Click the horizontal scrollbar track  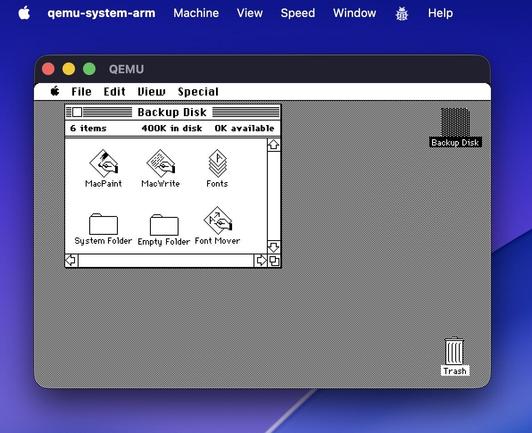pos(166,261)
